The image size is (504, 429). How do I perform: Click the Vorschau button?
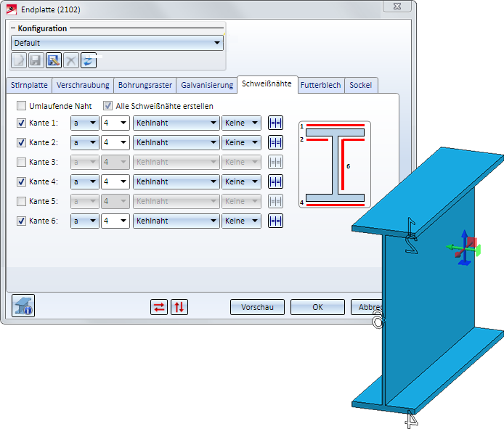pos(258,307)
